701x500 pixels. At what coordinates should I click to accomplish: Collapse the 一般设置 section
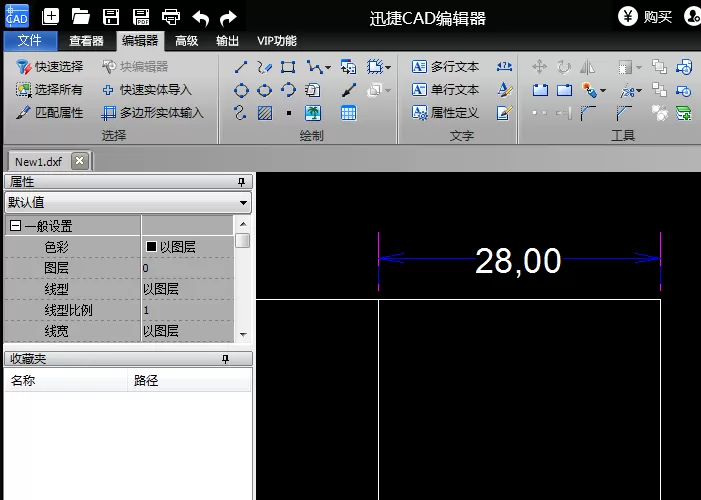pyautogui.click(x=15, y=225)
